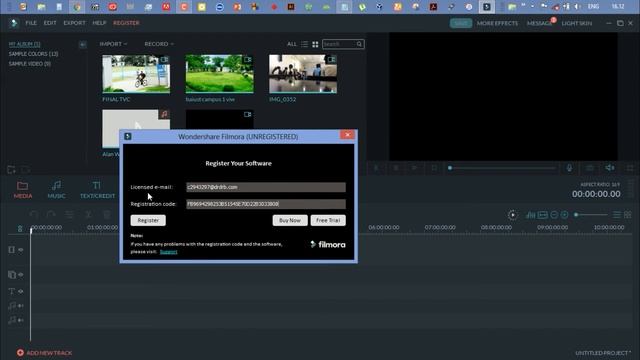
Task: Click the snapshot camera icon under preview
Action: tap(590, 168)
